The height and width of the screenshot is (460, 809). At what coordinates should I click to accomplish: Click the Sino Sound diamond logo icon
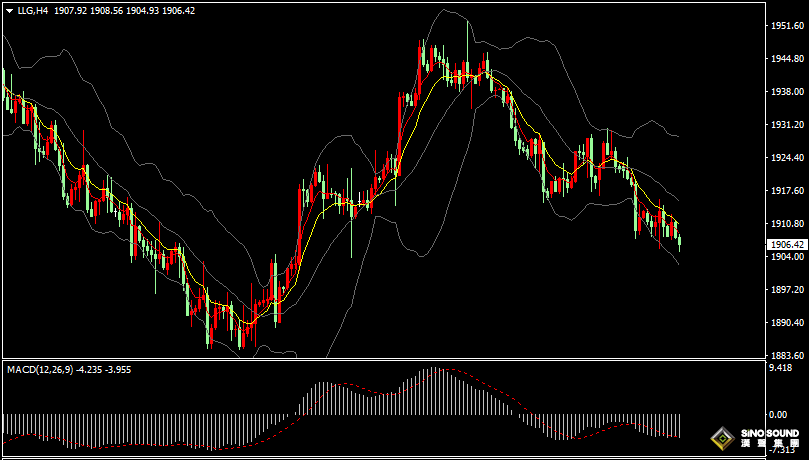722,438
